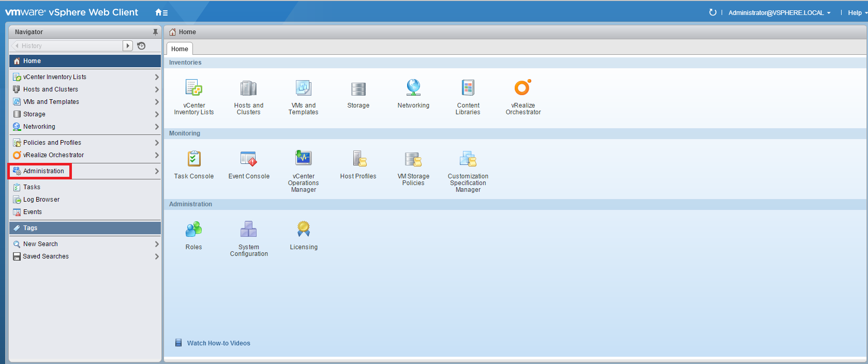868x364 pixels.
Task: Open the VM Storage Policies icon
Action: pyautogui.click(x=413, y=159)
